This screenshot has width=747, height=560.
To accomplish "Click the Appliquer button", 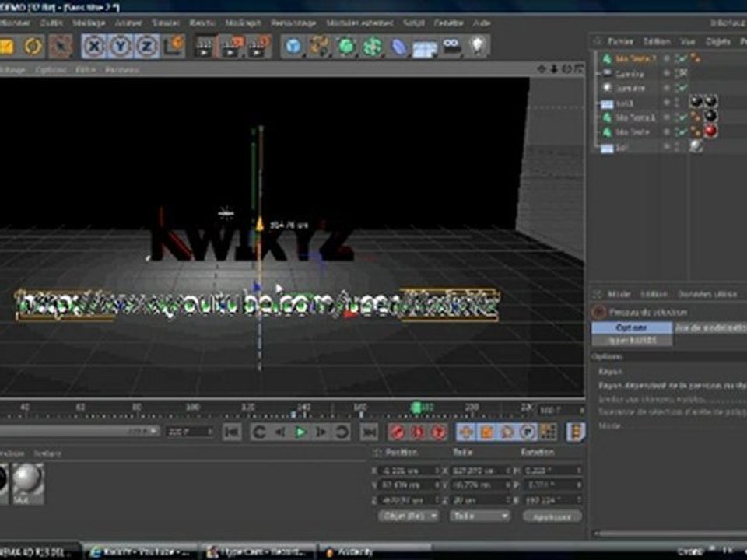I will tap(552, 516).
